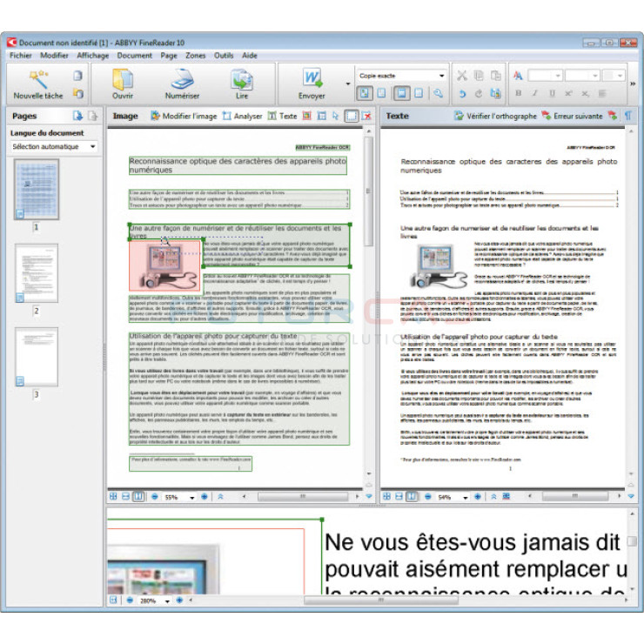The height and width of the screenshot is (644, 644).
Task: Click the Nouvelle tâche wizard icon
Action: click(x=37, y=79)
